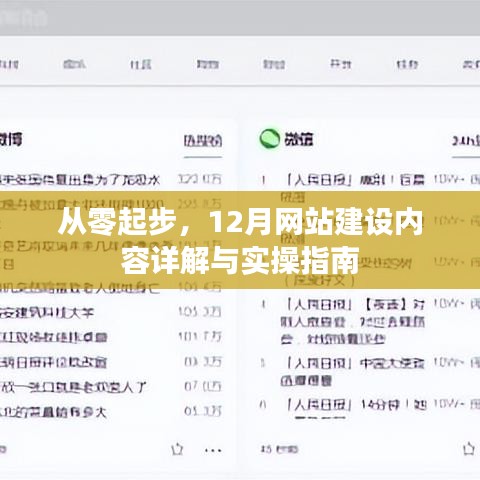Open the last 人民日报 WeChat article
The image size is (480, 480).
[x=357, y=405]
